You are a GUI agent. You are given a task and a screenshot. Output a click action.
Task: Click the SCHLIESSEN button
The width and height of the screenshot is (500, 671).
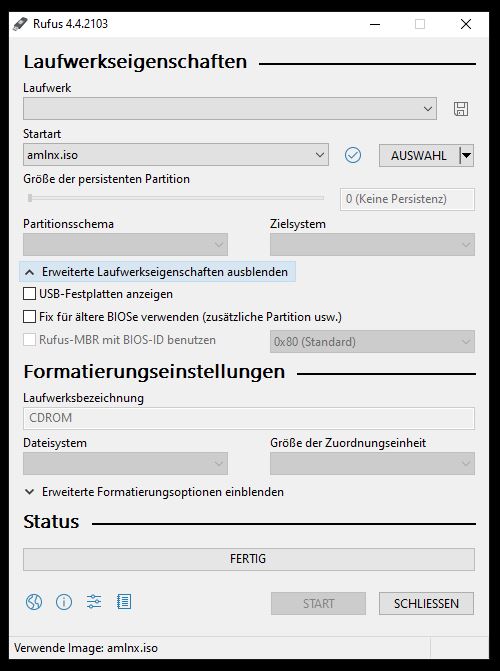click(x=426, y=603)
